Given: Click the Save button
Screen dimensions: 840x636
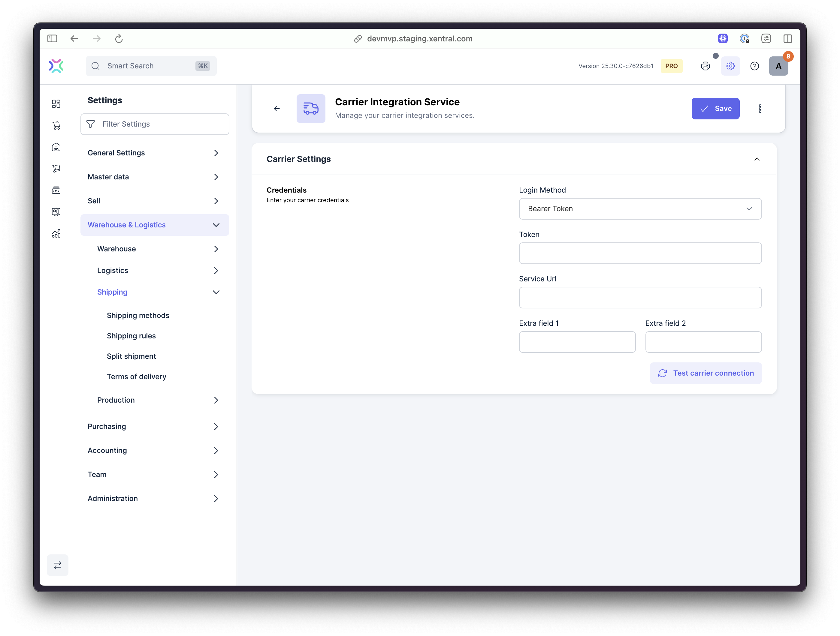Looking at the screenshot, I should pyautogui.click(x=715, y=109).
